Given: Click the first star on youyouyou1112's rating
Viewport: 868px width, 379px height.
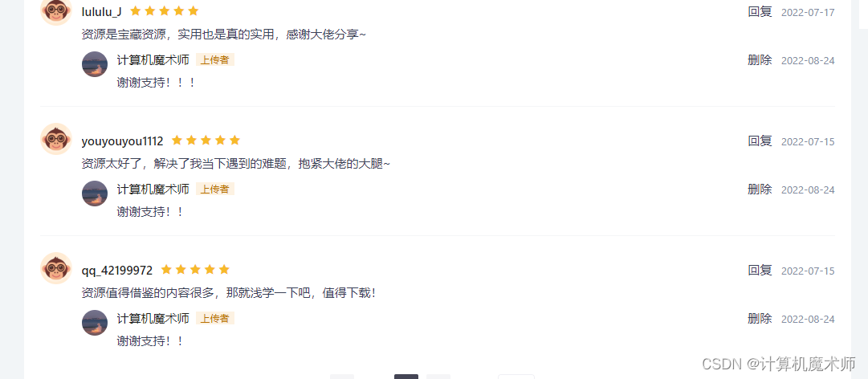Looking at the screenshot, I should pos(177,141).
